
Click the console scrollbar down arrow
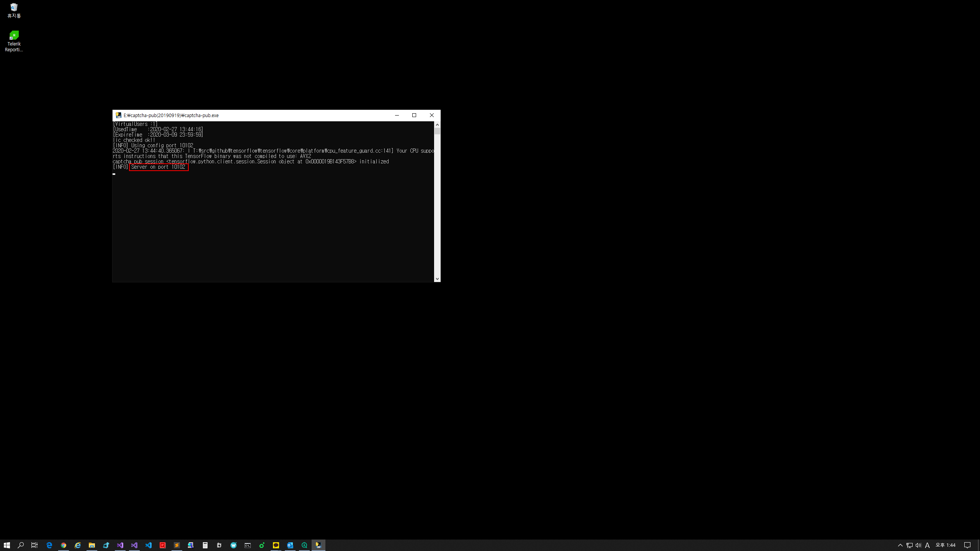click(437, 279)
